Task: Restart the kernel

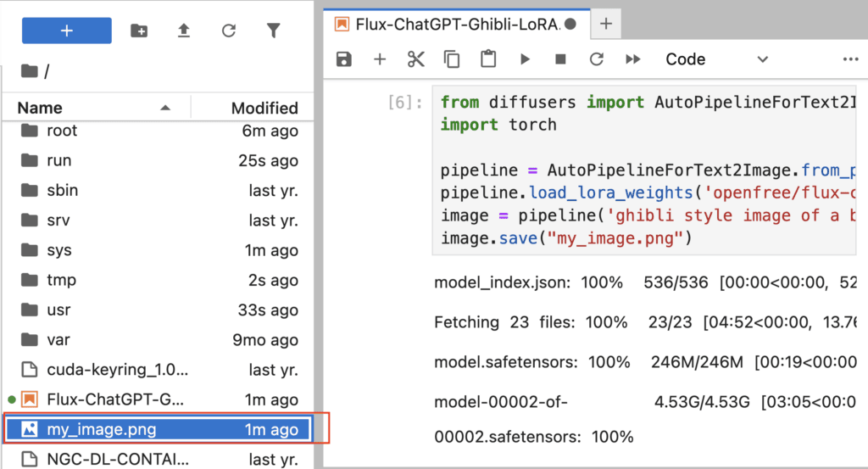Action: coord(596,59)
